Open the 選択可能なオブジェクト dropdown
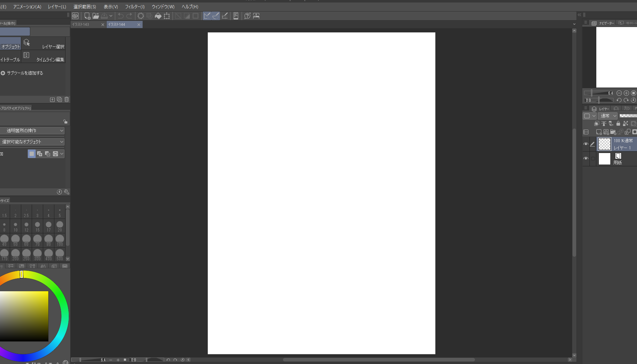Viewport: 637px width, 364px height. point(32,142)
